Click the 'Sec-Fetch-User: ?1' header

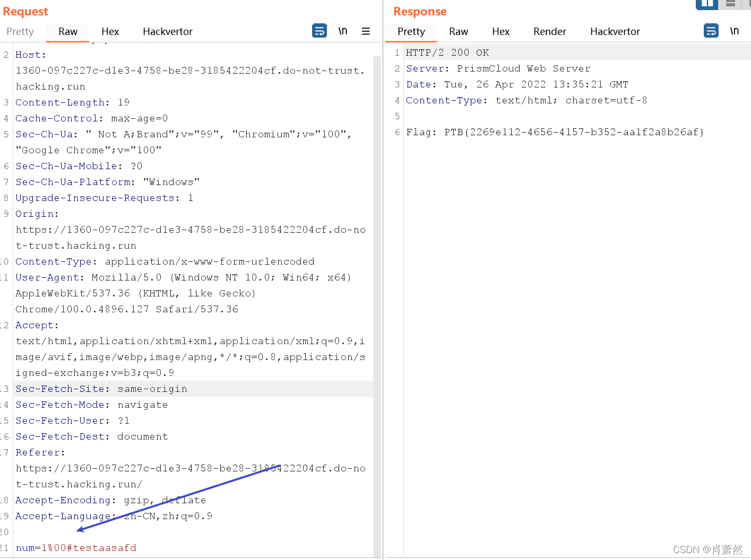(x=72, y=421)
